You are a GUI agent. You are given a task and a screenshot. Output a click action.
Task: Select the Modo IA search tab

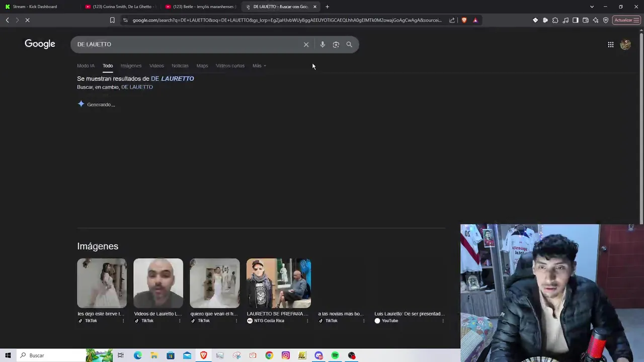pos(86,66)
